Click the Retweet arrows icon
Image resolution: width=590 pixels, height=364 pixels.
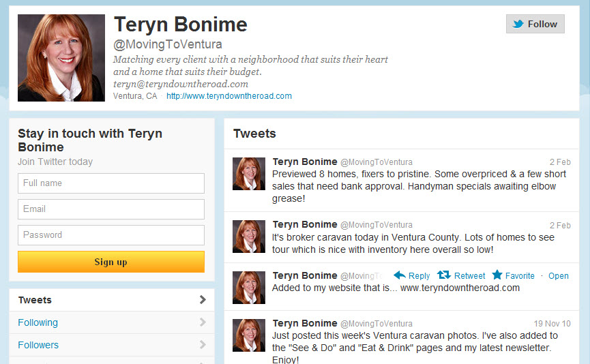[x=443, y=275]
